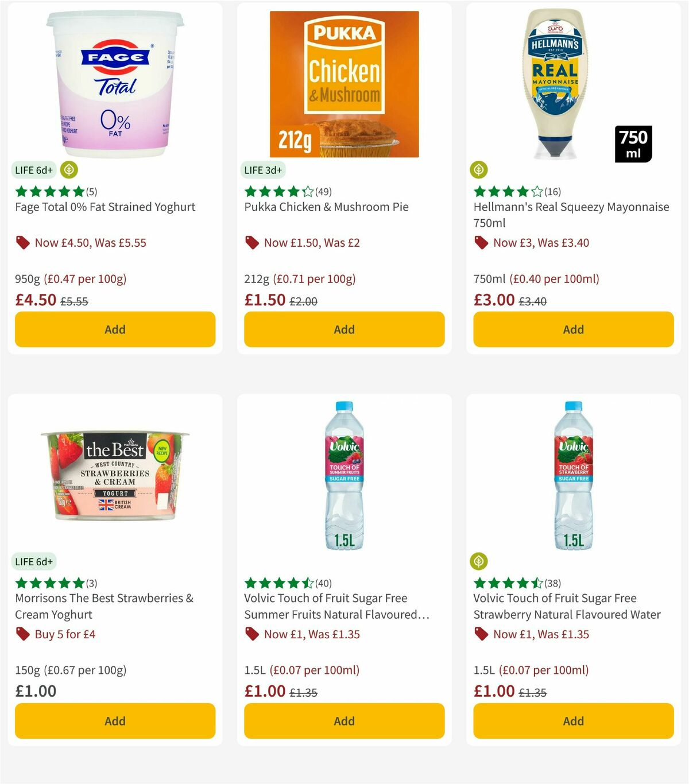
Task: Add Pukka Chicken & Mushroom Pie to basket
Action: click(343, 329)
